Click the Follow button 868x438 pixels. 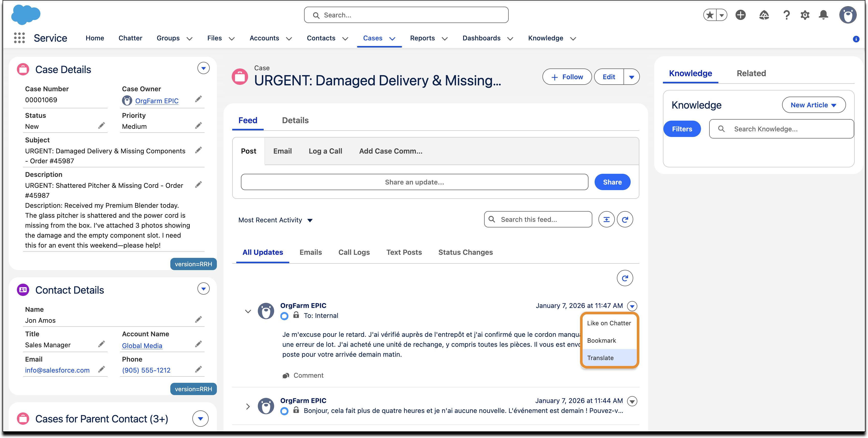click(x=567, y=77)
